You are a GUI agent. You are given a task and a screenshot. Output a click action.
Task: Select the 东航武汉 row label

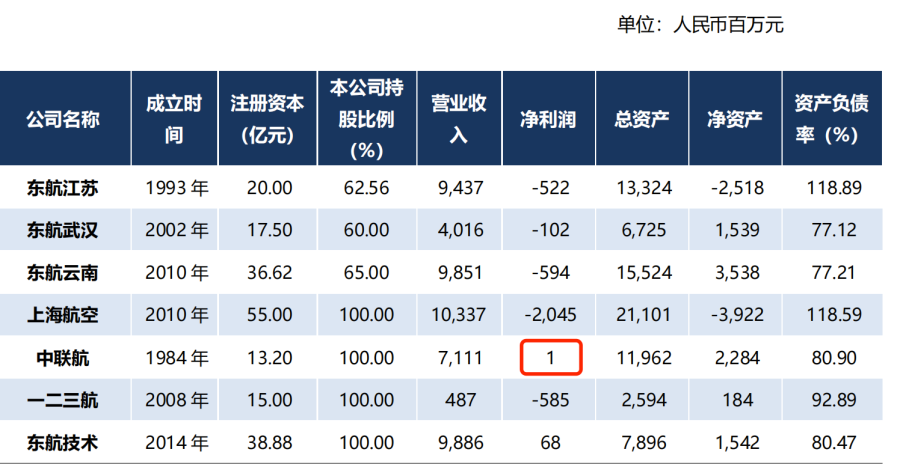click(63, 230)
